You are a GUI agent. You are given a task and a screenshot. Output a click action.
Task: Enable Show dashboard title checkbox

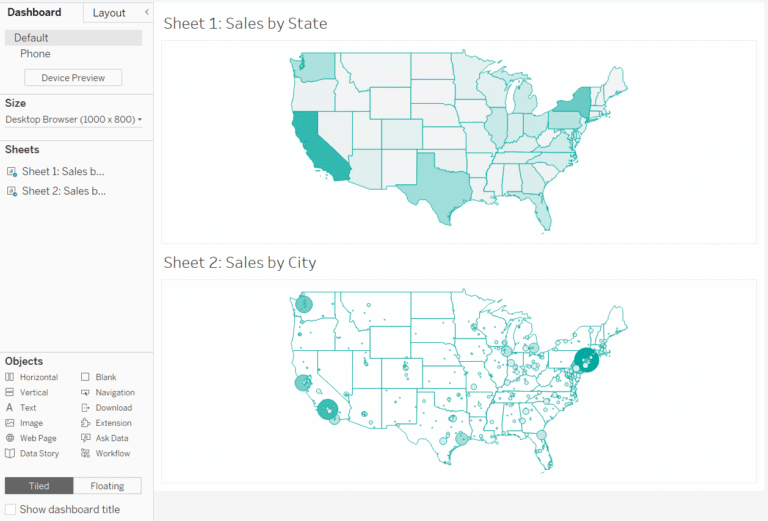(10, 509)
